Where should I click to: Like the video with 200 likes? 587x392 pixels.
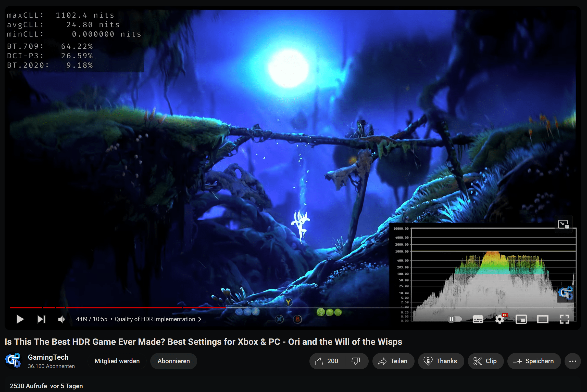point(327,361)
